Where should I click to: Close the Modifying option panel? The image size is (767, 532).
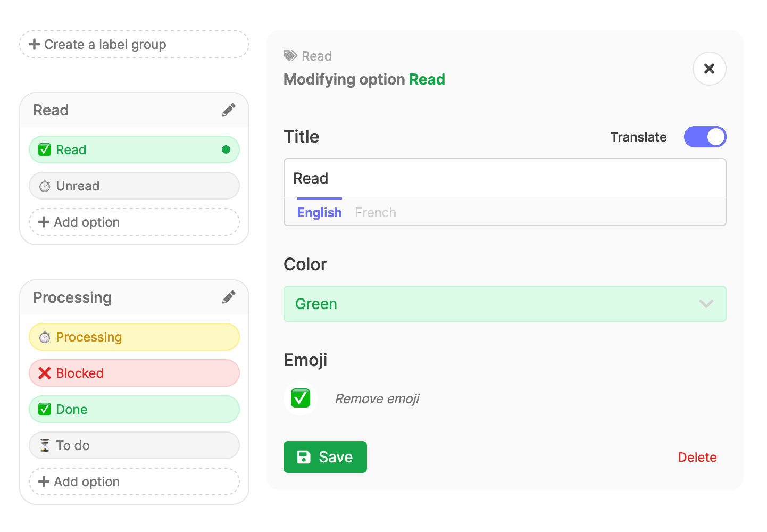click(x=709, y=69)
